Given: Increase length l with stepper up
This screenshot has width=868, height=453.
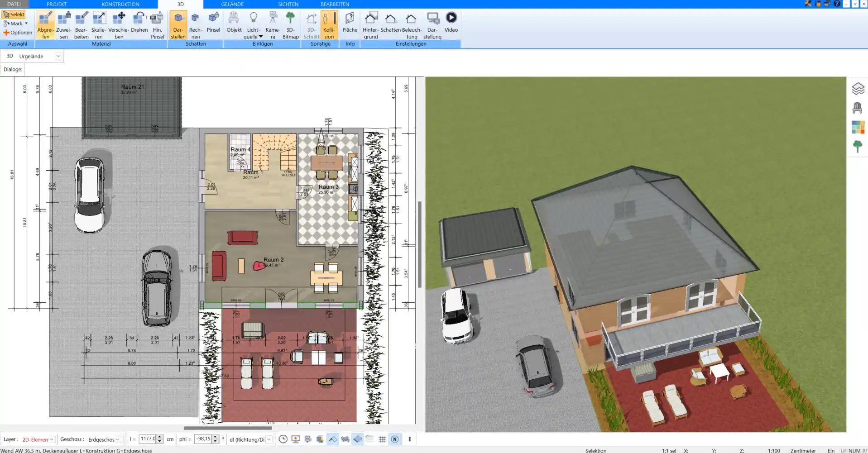Looking at the screenshot, I should click(x=159, y=437).
